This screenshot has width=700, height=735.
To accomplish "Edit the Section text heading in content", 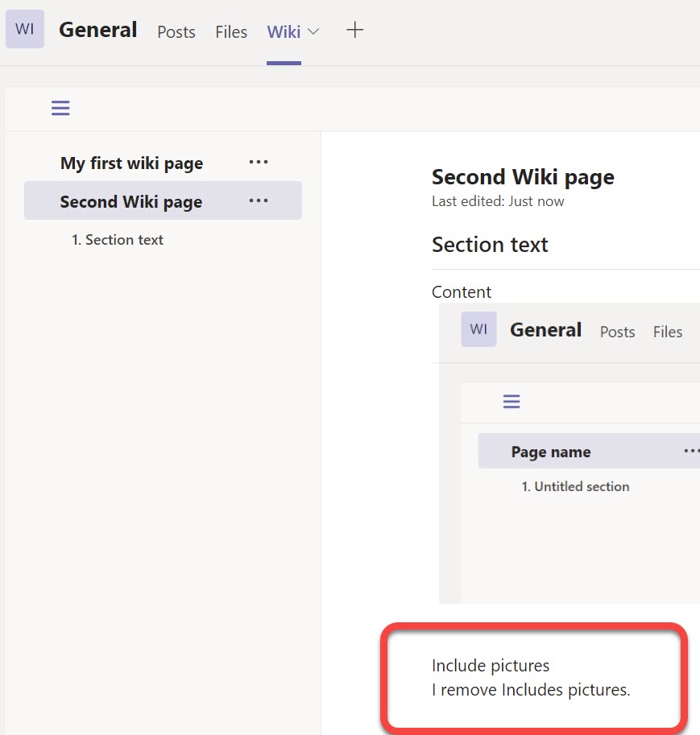I will 490,245.
